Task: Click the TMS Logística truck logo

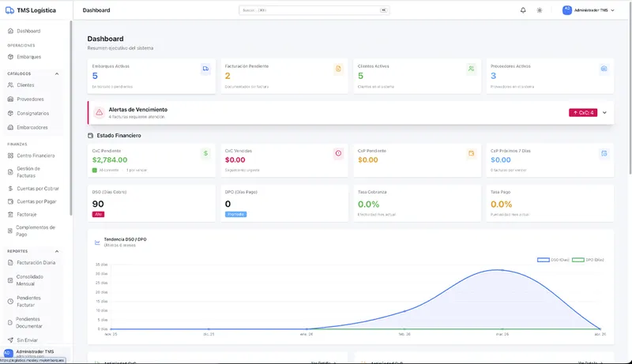Action: tap(9, 10)
